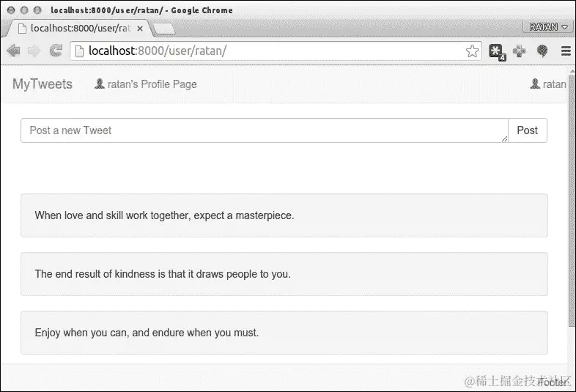The width and height of the screenshot is (576, 392).
Task: Click the browser forward arrow
Action: [34, 51]
